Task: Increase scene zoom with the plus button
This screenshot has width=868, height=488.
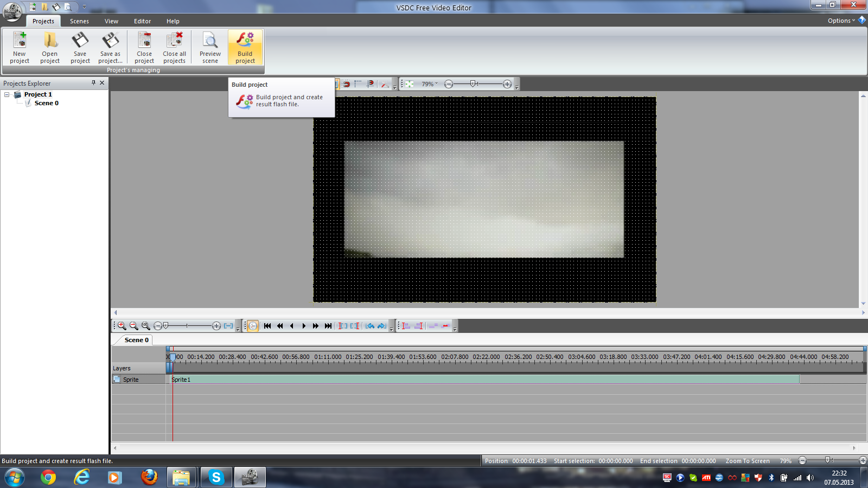Action: [507, 84]
